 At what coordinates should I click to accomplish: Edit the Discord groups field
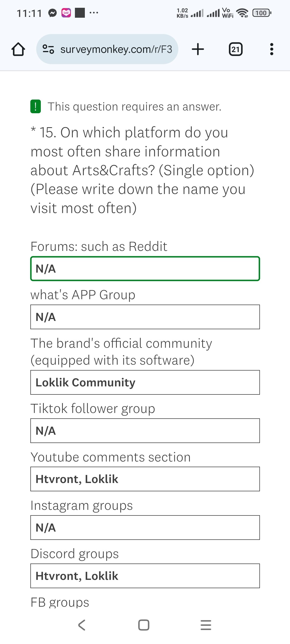pos(145,576)
